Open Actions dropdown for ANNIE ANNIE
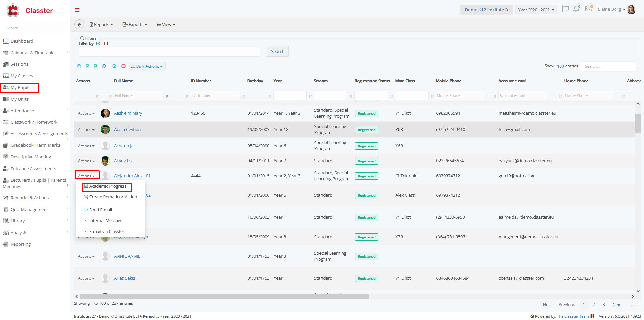The width and height of the screenshot is (644, 320). pos(86,256)
